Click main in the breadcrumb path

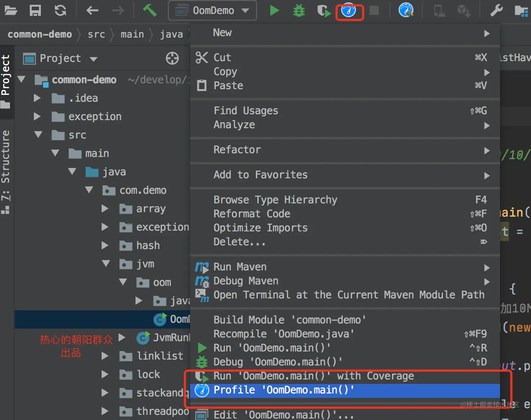point(132,34)
